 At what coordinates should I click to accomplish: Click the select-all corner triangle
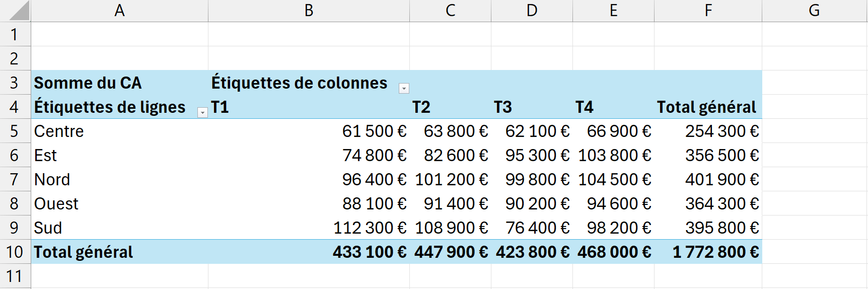(19, 11)
